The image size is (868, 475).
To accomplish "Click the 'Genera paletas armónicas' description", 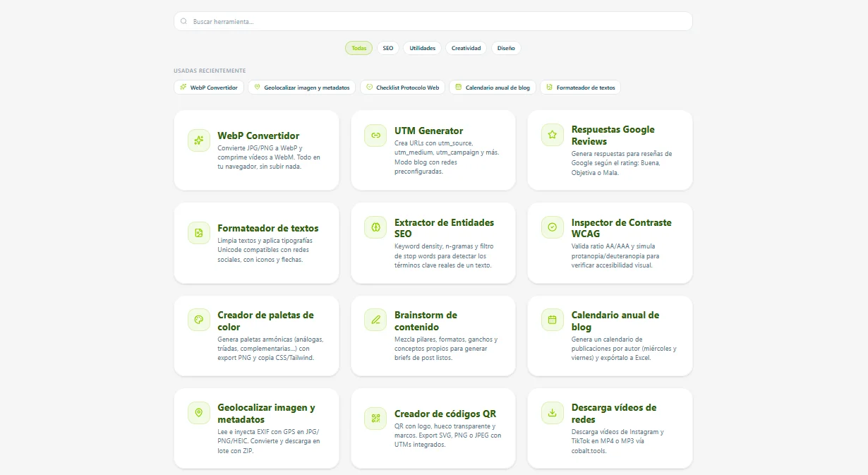I will (271, 348).
